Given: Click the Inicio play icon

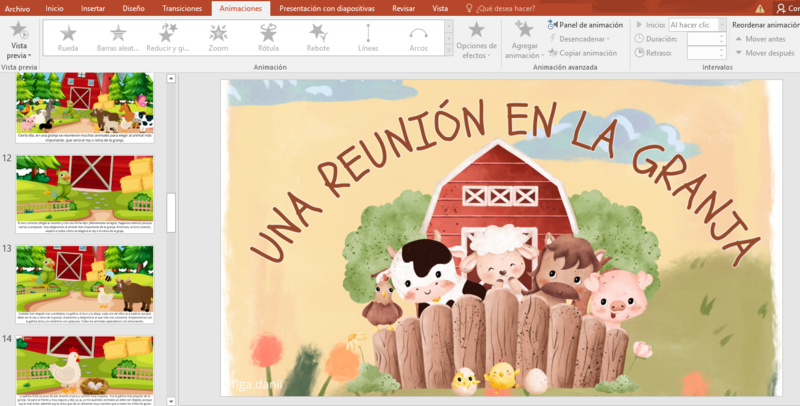Looking at the screenshot, I should click(639, 24).
